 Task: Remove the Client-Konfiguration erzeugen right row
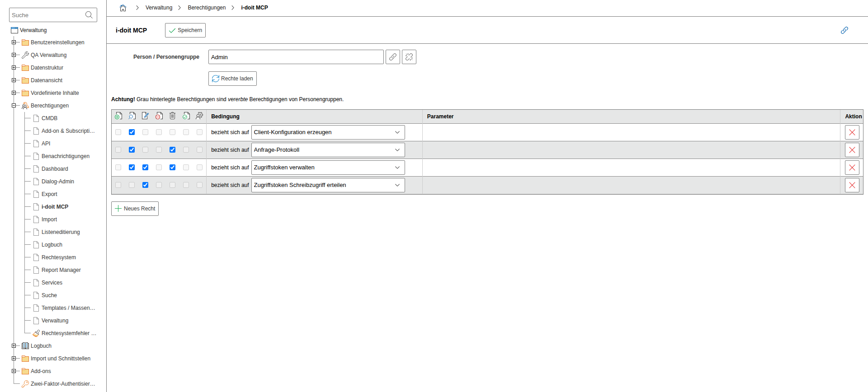852,132
